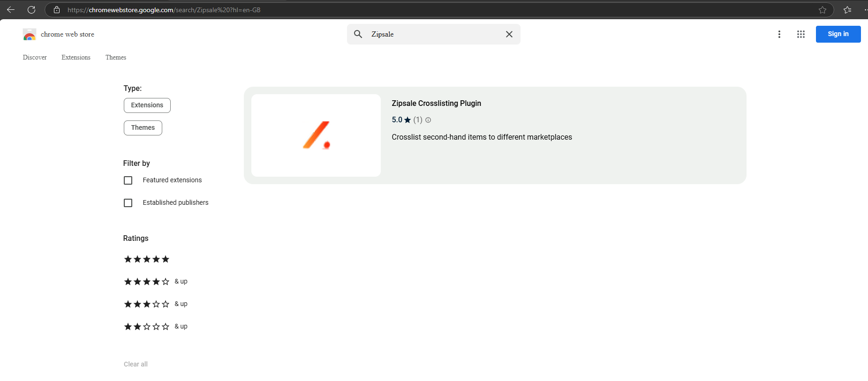
Task: Open the Google apps grid icon
Action: [x=801, y=34]
